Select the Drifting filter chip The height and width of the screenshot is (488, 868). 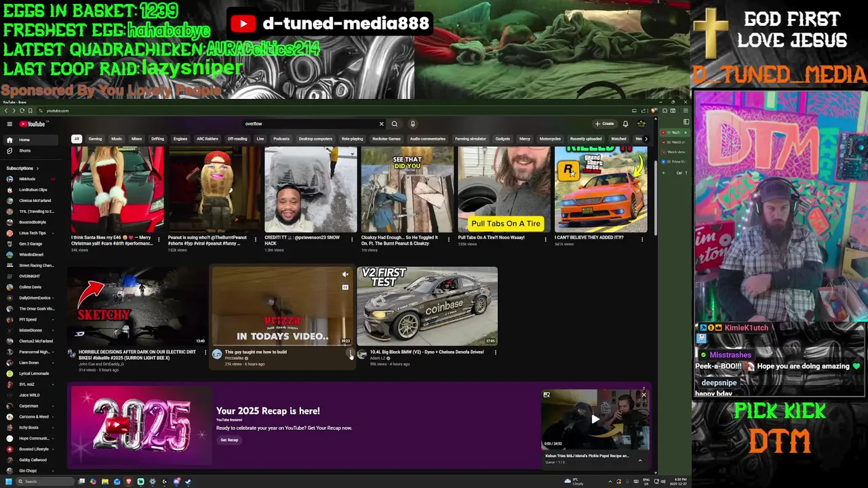157,139
